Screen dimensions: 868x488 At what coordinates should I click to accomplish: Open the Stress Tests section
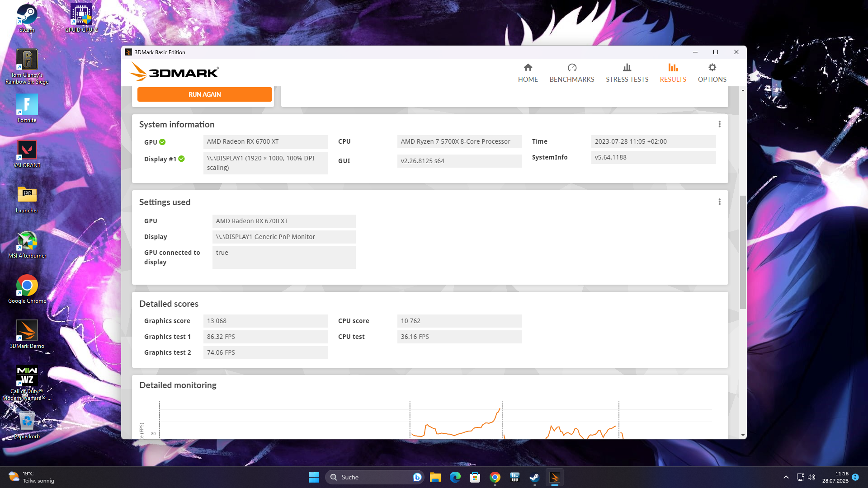pos(627,73)
